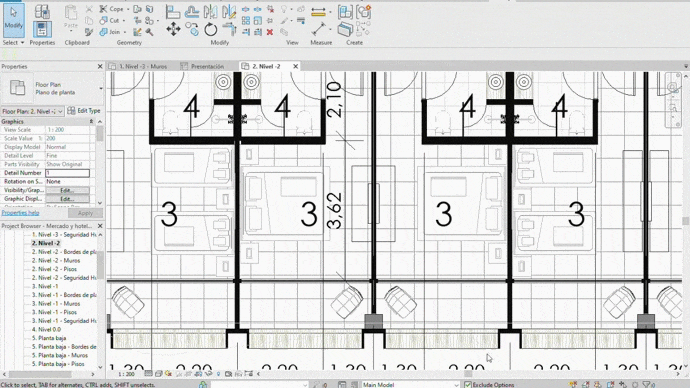
Task: Click the Scale tool icon
Action: [258, 20]
